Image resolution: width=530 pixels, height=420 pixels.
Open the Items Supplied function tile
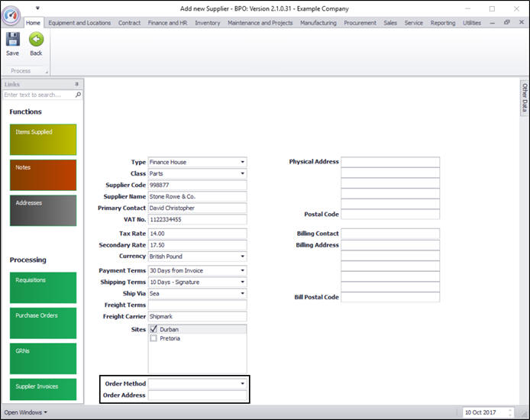[43, 140]
